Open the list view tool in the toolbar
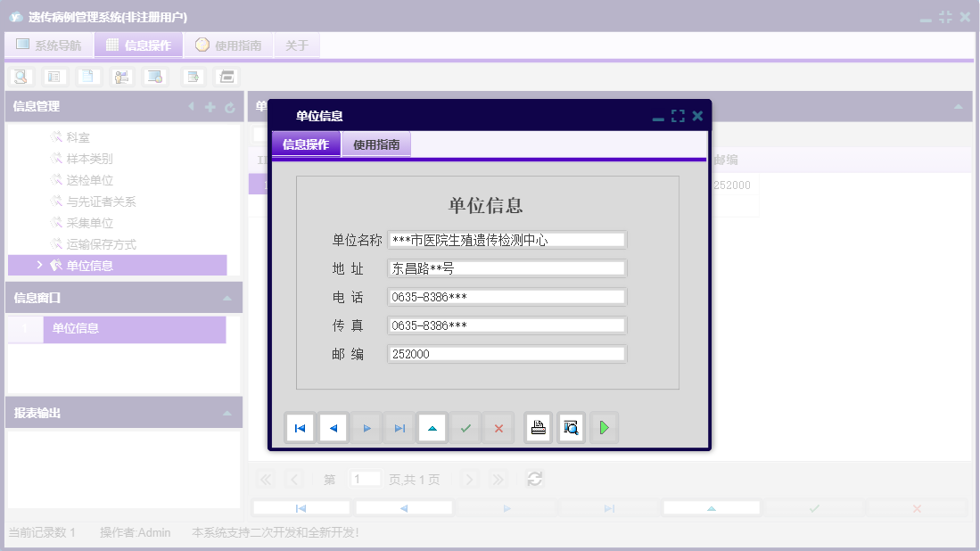Viewport: 980px width, 551px height. 54,76
